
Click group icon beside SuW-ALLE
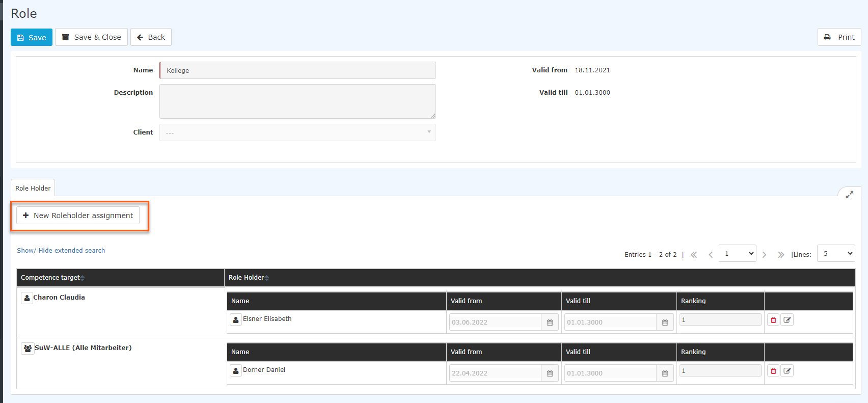pos(28,348)
